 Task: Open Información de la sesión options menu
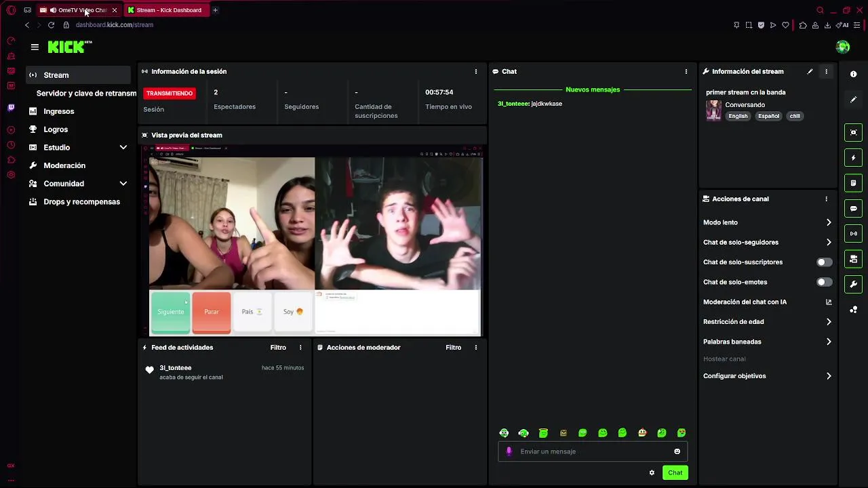(475, 71)
